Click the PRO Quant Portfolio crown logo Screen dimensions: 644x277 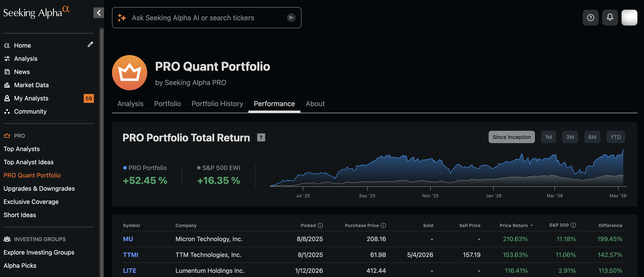click(x=130, y=72)
